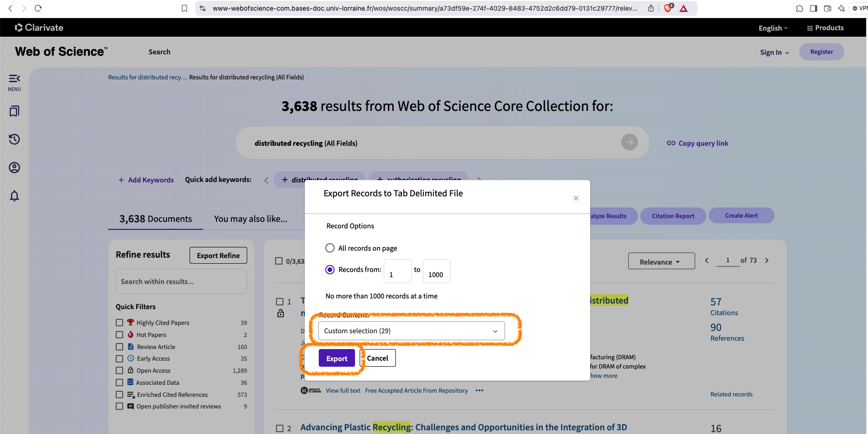The image size is (868, 434).
Task: Click the 'Search within results' field
Action: 181,282
